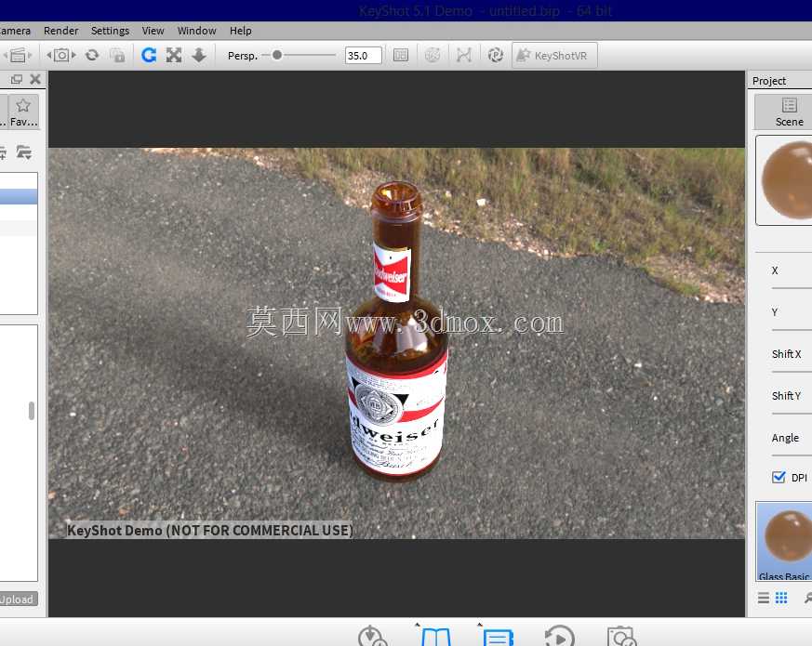Undock the left library panel
Viewport: 812px width, 646px height.
[x=17, y=79]
